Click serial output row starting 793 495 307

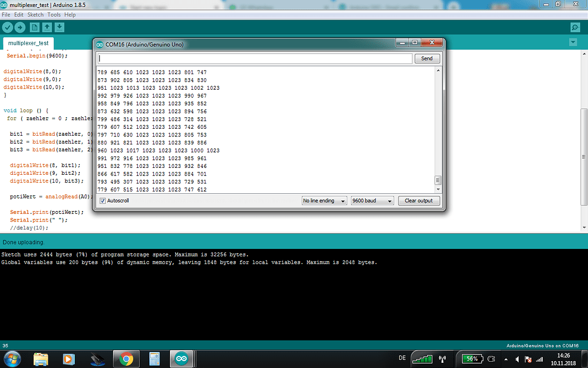tap(152, 182)
